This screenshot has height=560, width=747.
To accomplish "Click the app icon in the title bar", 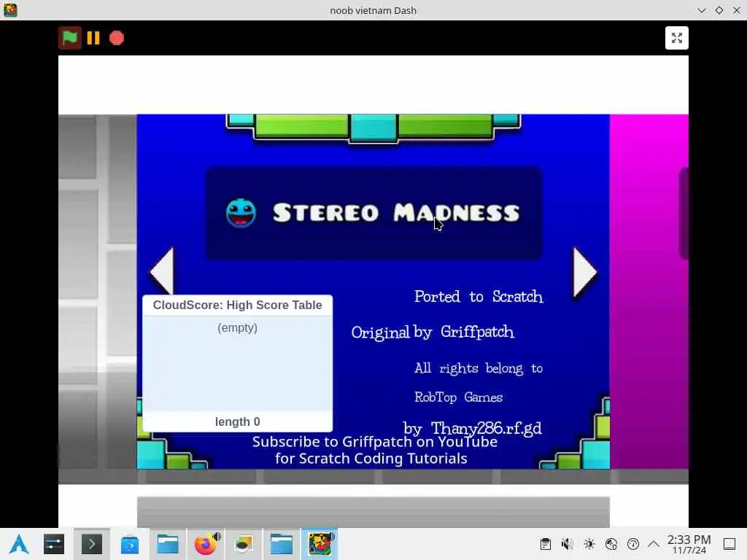I will coord(10,10).
